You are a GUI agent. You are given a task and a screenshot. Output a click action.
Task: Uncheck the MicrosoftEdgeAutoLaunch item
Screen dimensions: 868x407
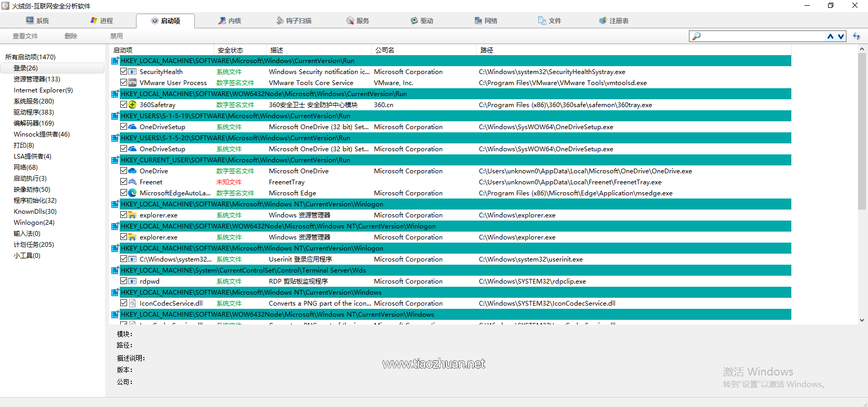[x=123, y=193]
